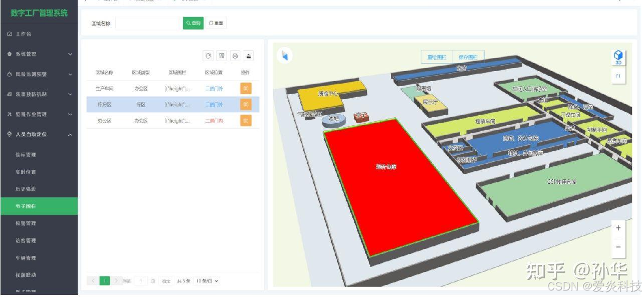Collapse the 人员自动定位 sidebar menu
The image size is (644, 297).
[x=39, y=134]
